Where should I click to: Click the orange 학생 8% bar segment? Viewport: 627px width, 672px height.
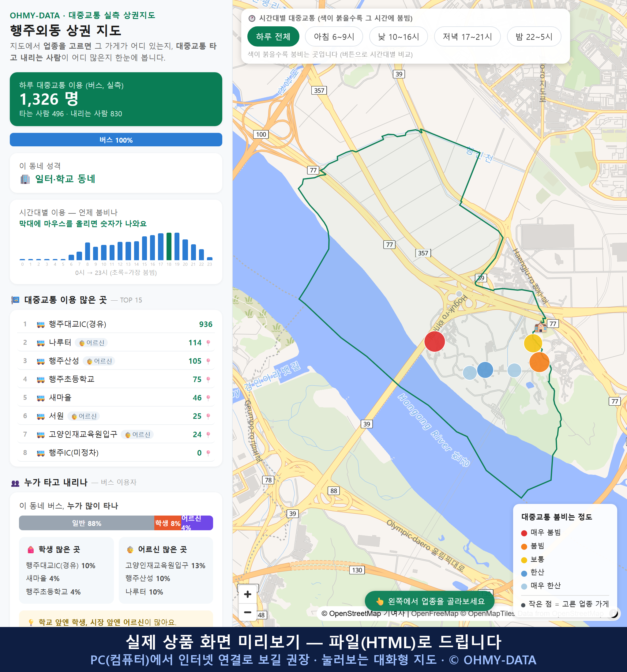click(x=168, y=523)
